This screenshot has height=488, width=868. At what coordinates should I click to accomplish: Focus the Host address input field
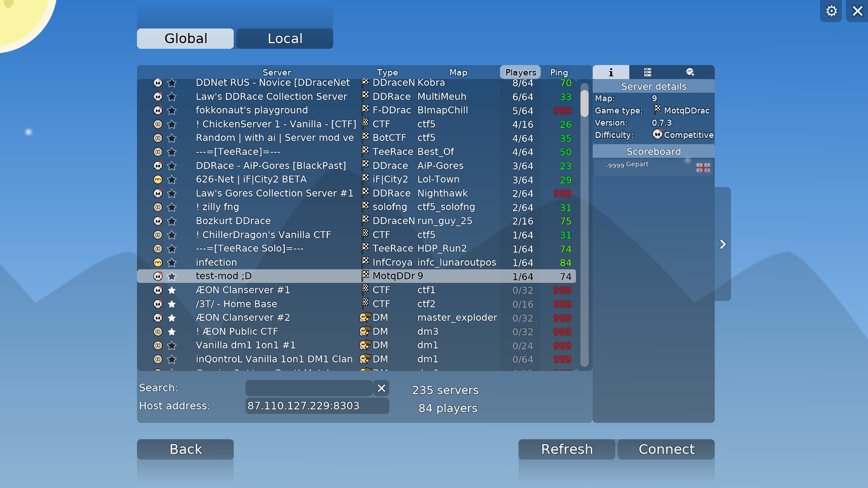point(316,406)
